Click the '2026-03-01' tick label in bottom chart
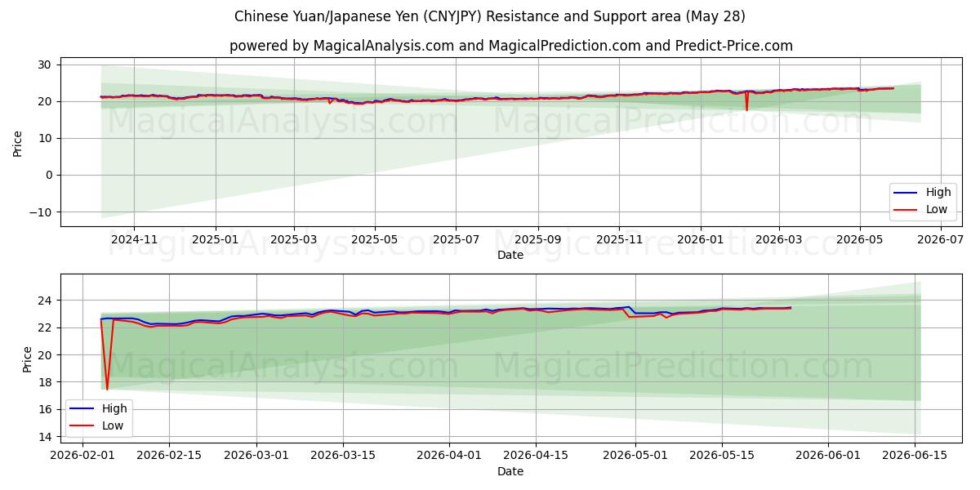 (x=256, y=456)
